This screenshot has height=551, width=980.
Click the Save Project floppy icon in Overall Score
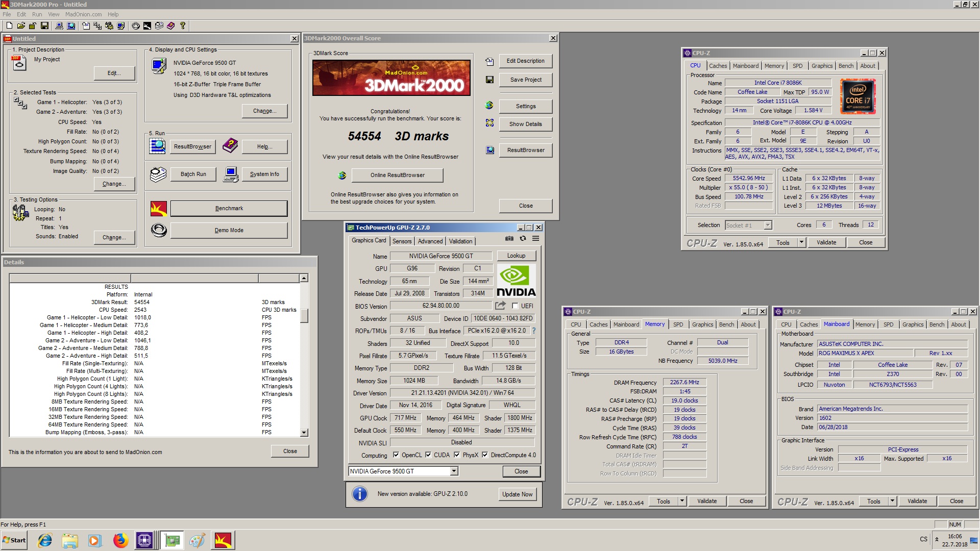click(489, 80)
